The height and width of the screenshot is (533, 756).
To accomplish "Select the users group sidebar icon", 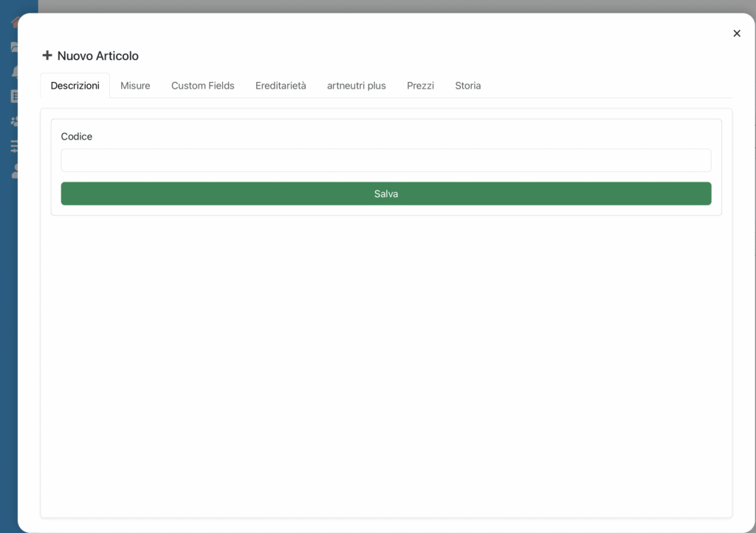I will pos(14,121).
